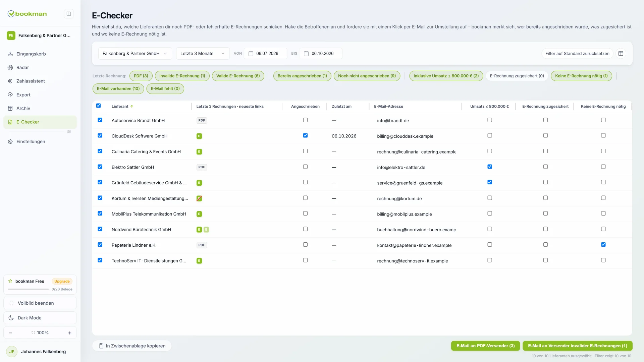Viewport: 644px width, 362px height.
Task: Reset zoom at the 100% indicator
Action: [x=40, y=333]
